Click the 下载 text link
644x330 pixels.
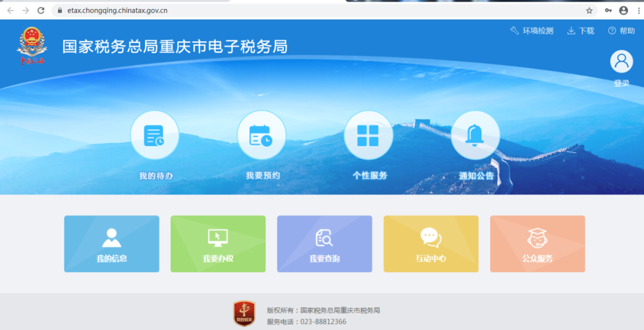pos(587,31)
